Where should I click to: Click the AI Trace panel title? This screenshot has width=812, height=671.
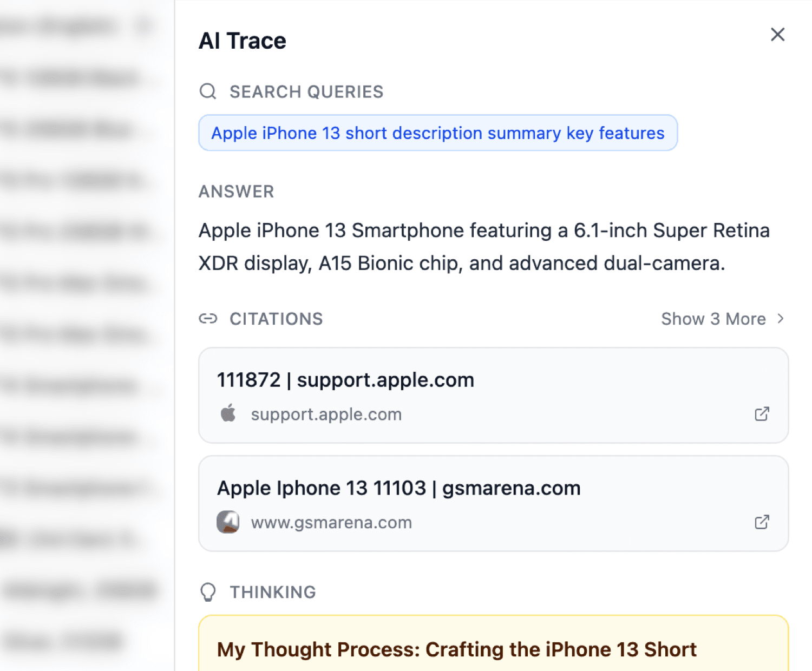[x=243, y=41]
